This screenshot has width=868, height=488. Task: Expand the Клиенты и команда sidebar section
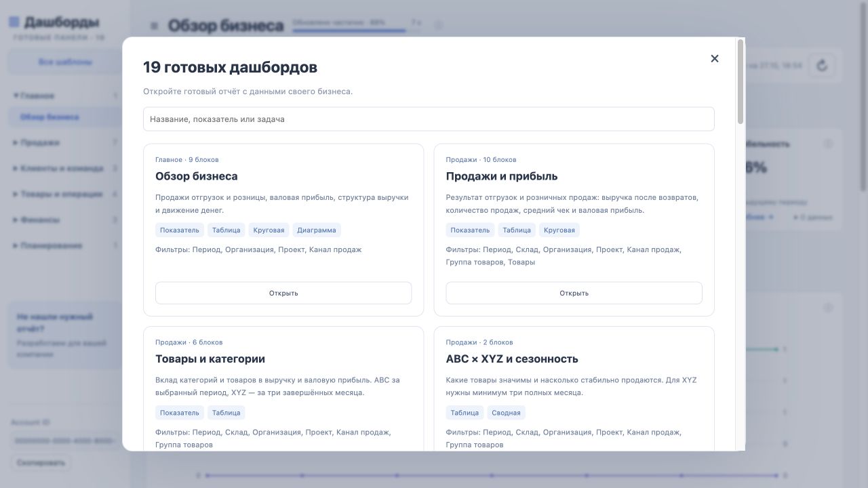(x=65, y=169)
